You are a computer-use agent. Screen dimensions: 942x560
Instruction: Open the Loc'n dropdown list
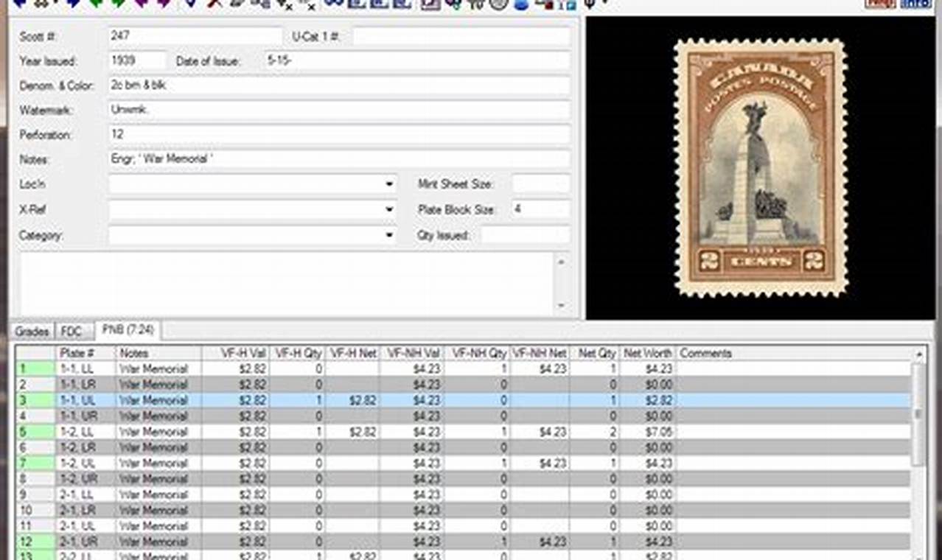click(x=390, y=184)
